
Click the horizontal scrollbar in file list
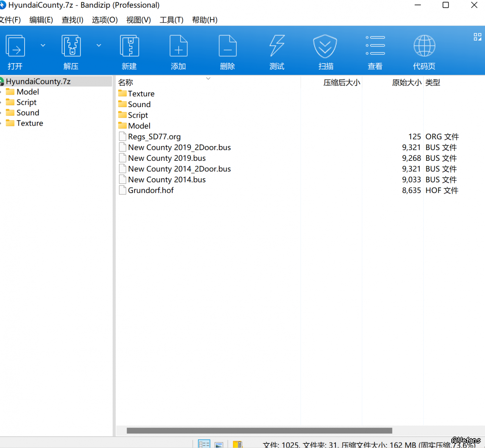[259, 431]
